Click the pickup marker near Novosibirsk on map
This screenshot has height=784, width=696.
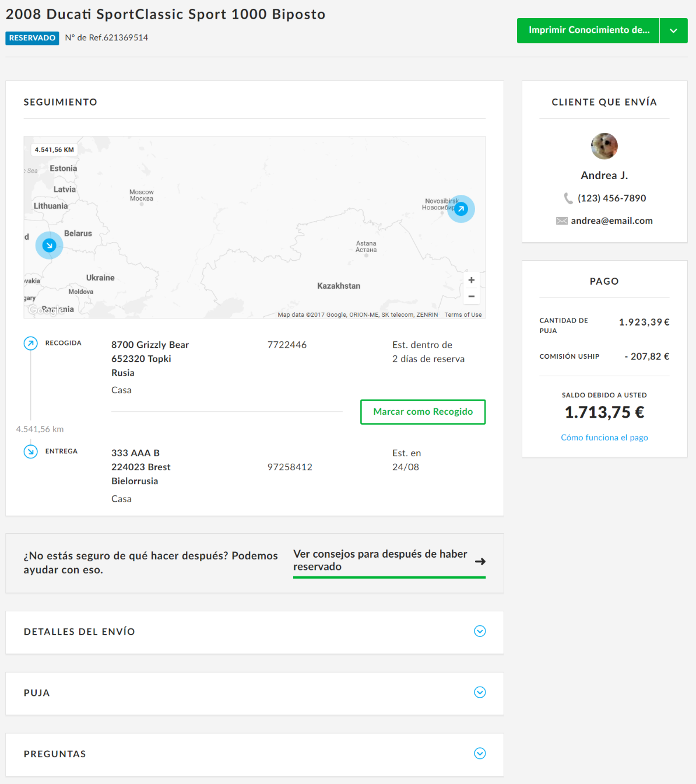pyautogui.click(x=461, y=209)
